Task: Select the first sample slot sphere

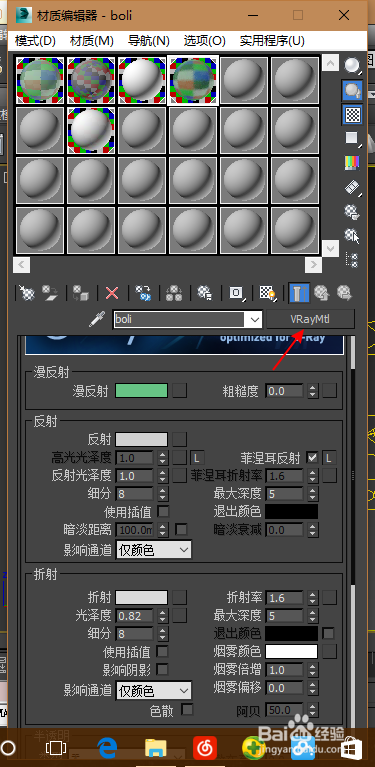Action: pos(40,81)
